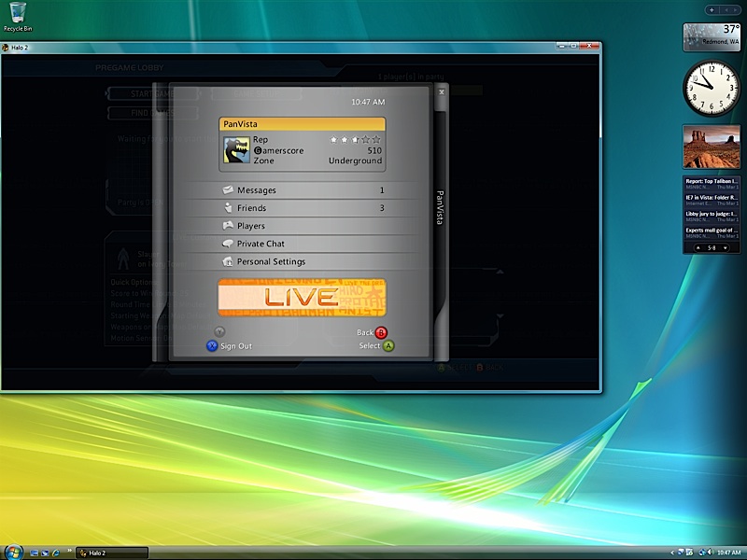
Task: Click the Windows Start orb
Action: 13,552
